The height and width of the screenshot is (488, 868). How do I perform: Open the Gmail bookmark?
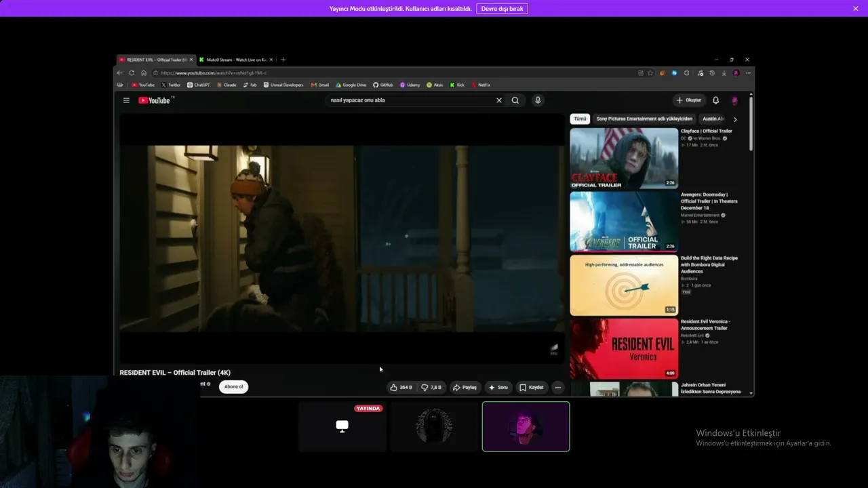coord(320,85)
